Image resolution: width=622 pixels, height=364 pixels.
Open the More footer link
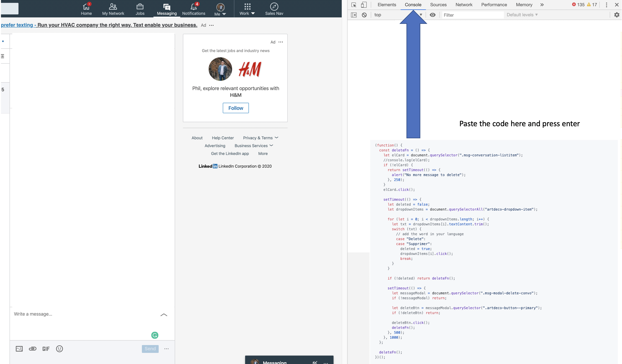pyautogui.click(x=263, y=153)
